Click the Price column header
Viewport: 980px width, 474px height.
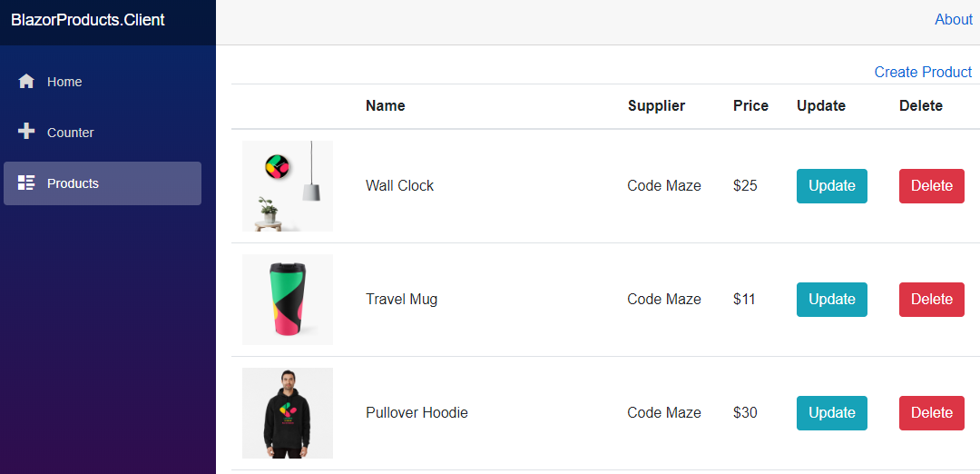[750, 106]
